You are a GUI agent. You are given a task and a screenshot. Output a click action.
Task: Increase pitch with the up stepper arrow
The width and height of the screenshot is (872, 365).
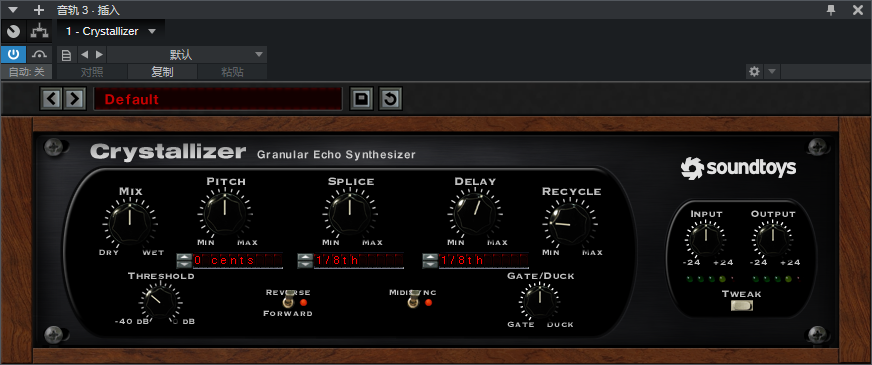click(184, 257)
